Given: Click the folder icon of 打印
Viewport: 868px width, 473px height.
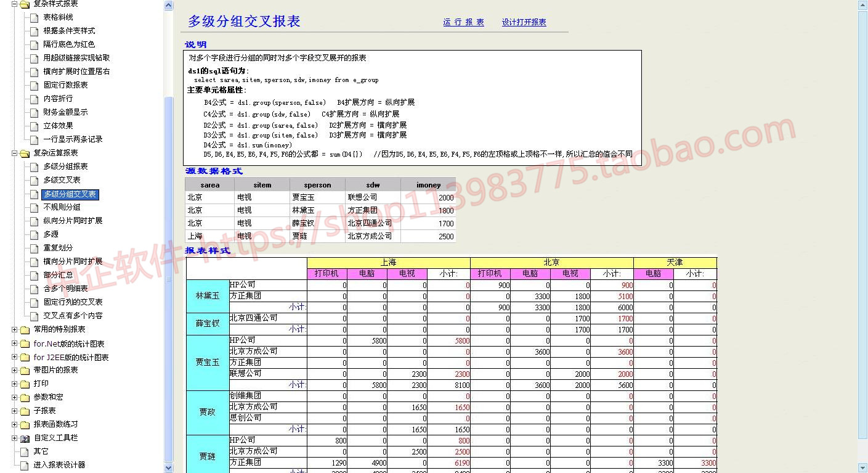Looking at the screenshot, I should point(25,384).
